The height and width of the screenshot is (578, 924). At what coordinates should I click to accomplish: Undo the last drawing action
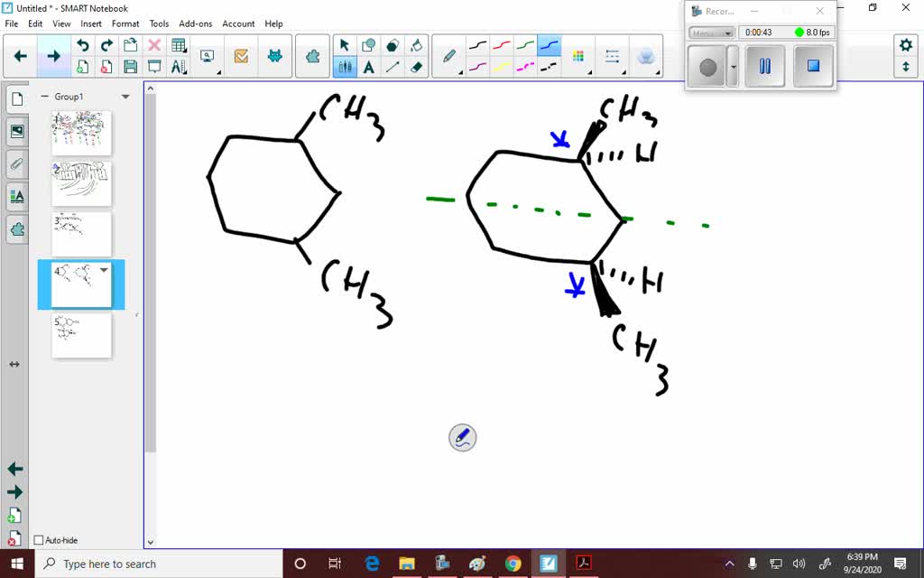click(x=82, y=43)
